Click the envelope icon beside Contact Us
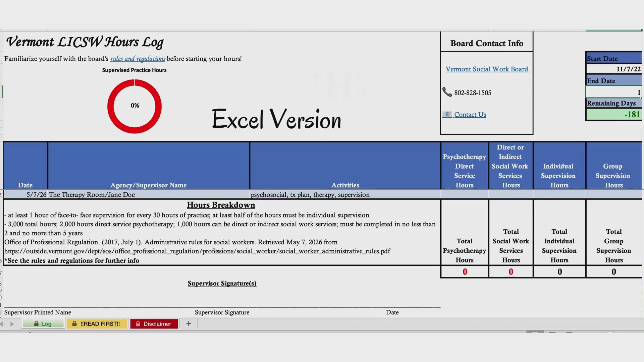Viewport: 644px width, 362px height. [x=447, y=114]
